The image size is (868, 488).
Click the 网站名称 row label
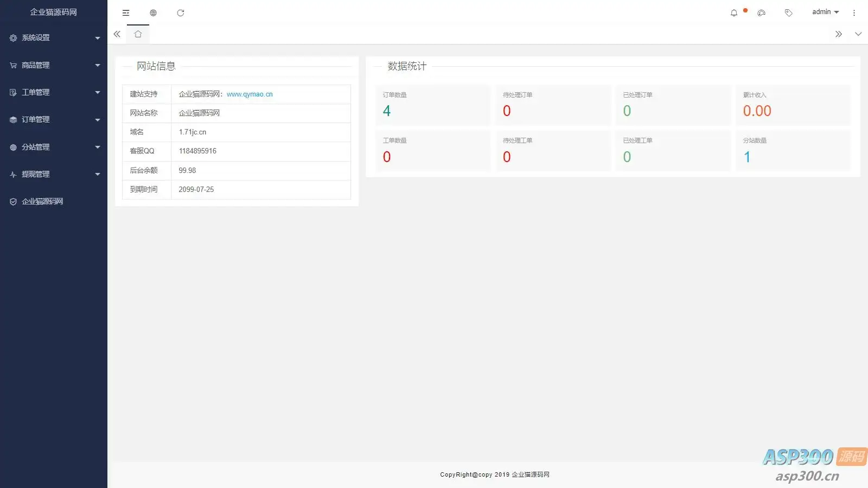click(144, 113)
